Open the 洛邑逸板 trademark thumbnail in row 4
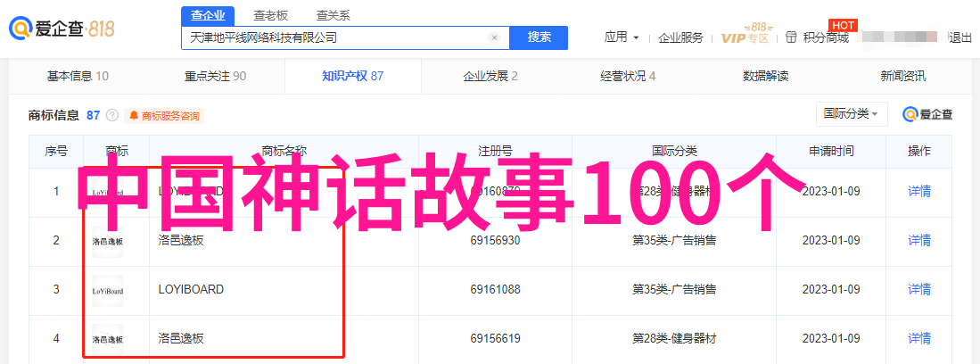This screenshot has width=980, height=364. [x=108, y=339]
